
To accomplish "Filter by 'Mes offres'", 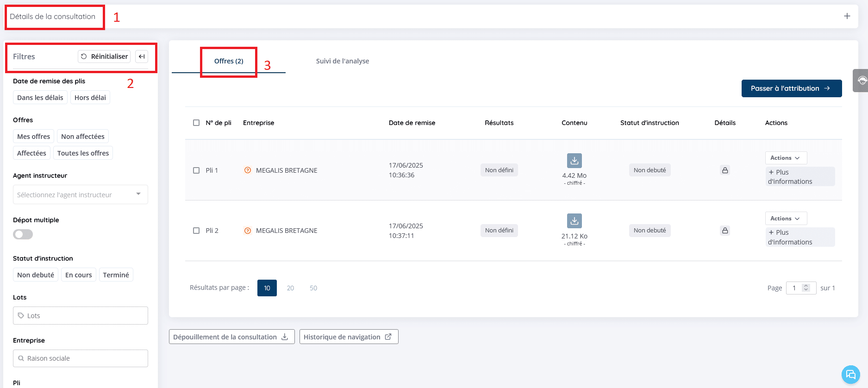I will (33, 137).
